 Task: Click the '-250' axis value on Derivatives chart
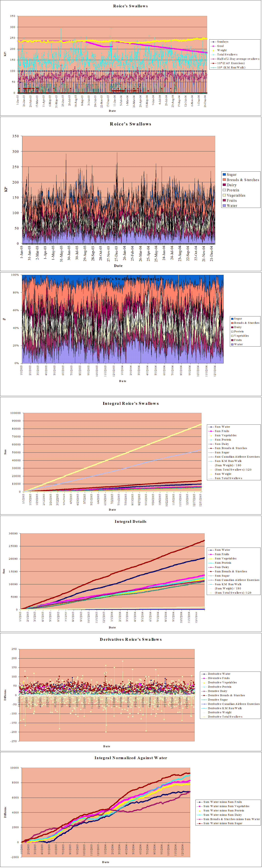click(13, 741)
